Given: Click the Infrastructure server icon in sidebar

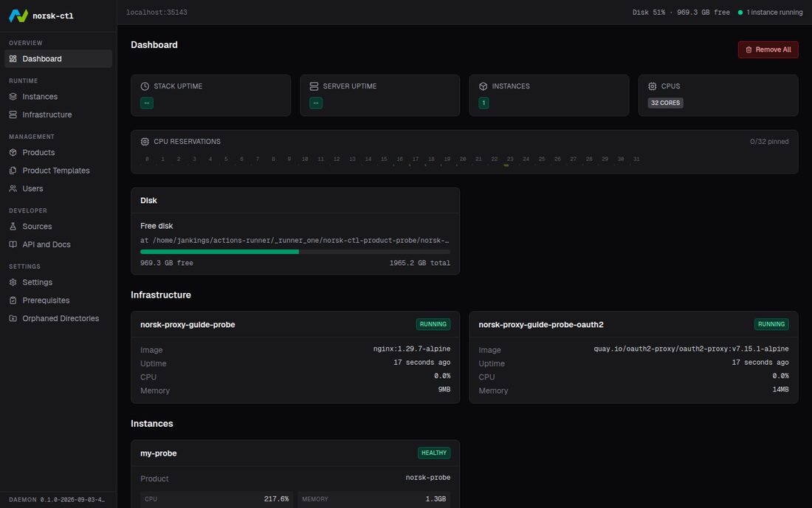Looking at the screenshot, I should click(13, 115).
